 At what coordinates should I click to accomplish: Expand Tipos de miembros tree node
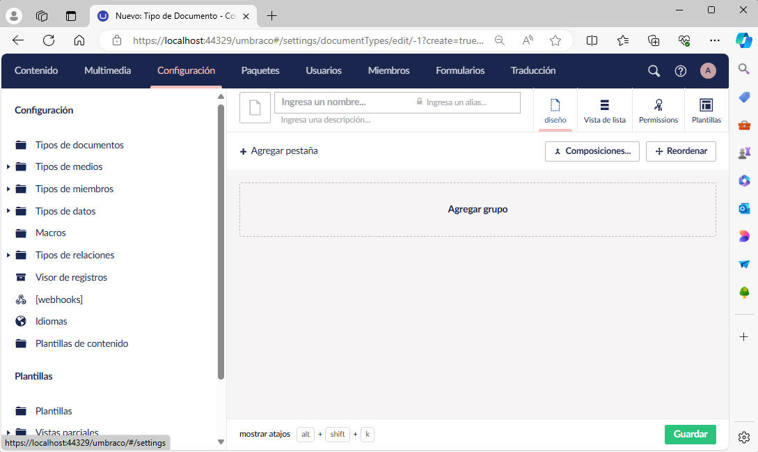[x=8, y=189]
